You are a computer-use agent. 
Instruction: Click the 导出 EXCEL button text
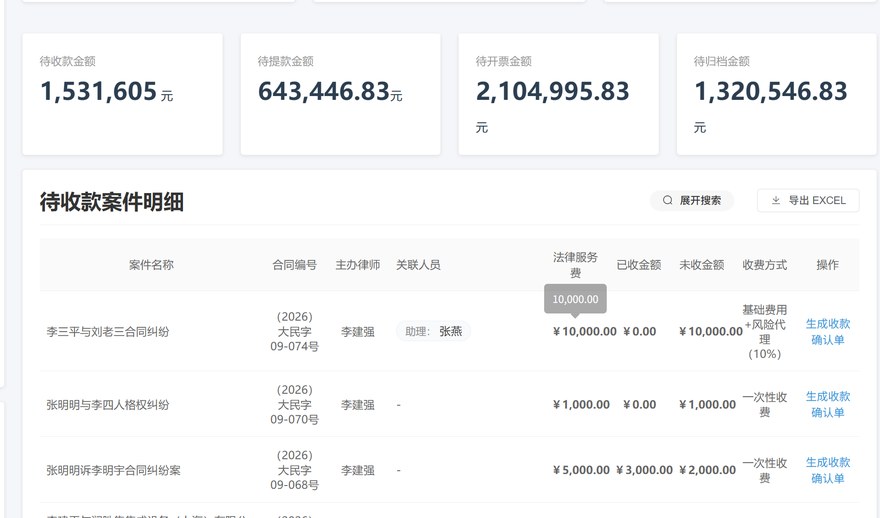(817, 200)
